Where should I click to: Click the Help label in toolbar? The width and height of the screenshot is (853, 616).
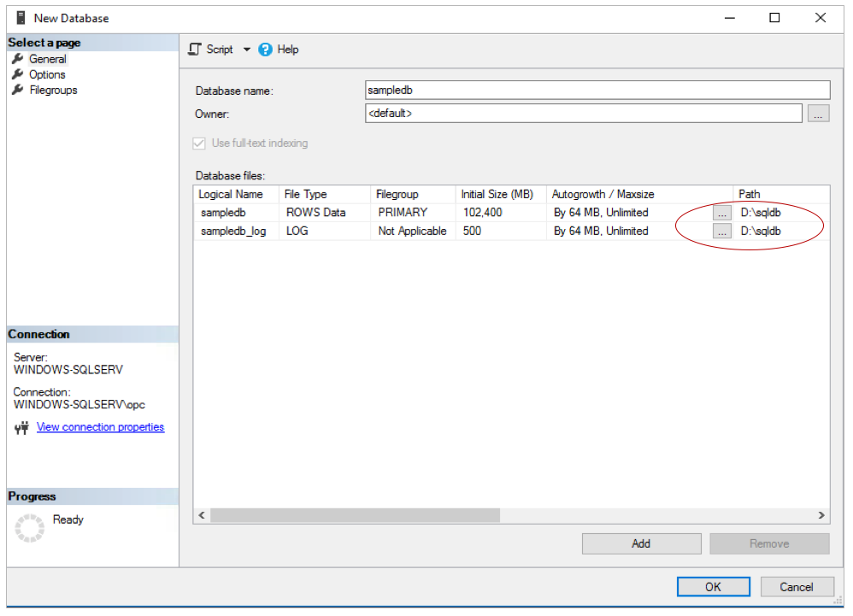(288, 50)
